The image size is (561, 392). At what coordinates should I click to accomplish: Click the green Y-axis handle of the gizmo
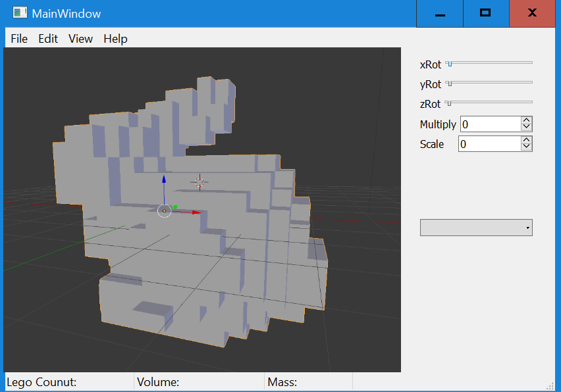point(175,207)
